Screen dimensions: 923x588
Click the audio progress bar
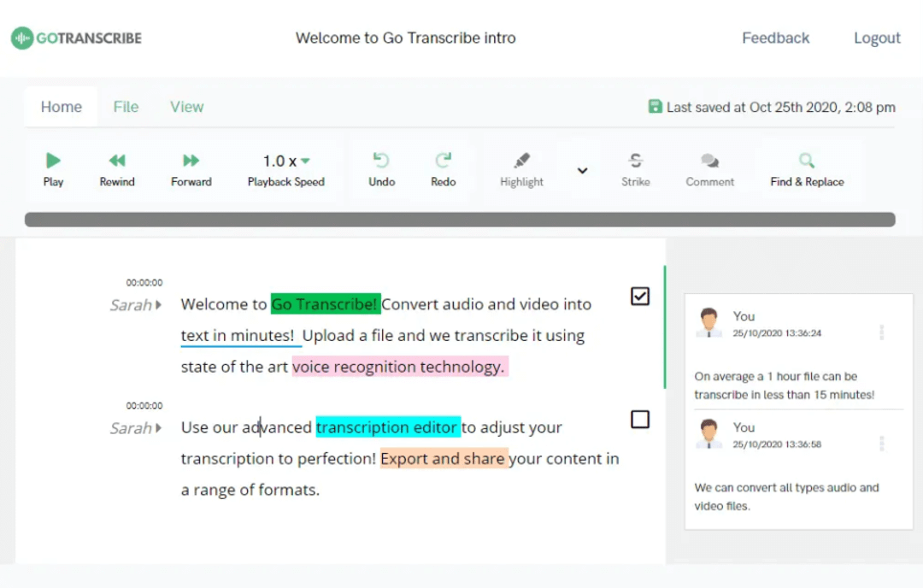pyautogui.click(x=461, y=220)
